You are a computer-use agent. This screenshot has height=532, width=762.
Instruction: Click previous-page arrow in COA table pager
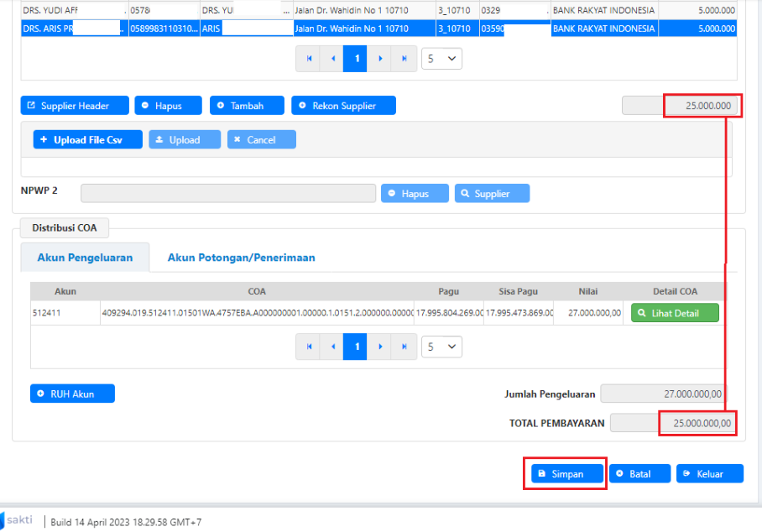(x=333, y=346)
